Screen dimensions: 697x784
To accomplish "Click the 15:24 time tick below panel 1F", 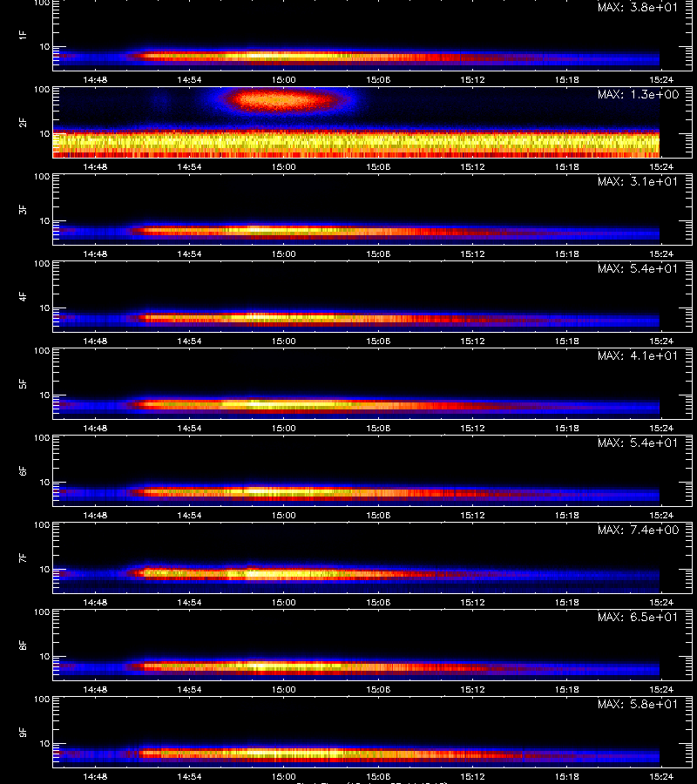I will pos(661,79).
